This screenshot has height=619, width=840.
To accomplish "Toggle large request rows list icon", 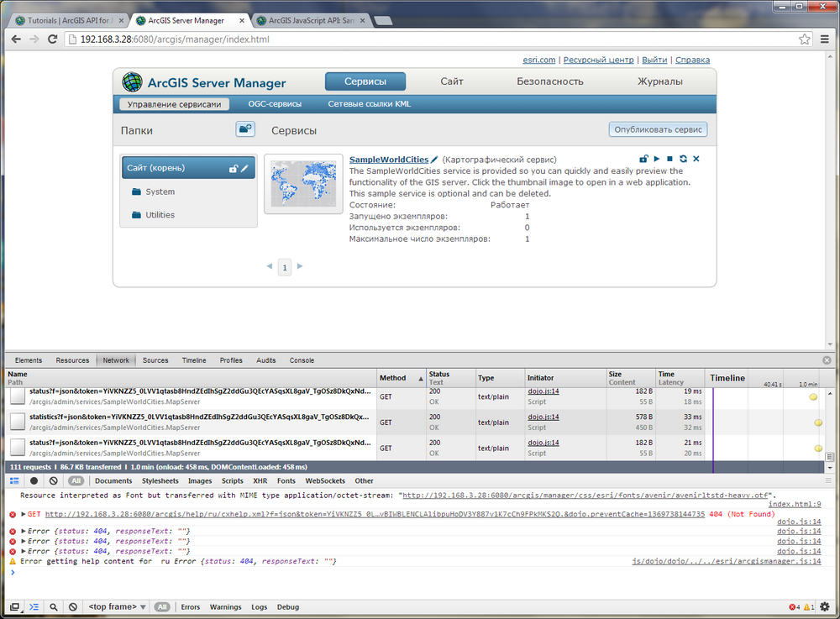I will 14,481.
